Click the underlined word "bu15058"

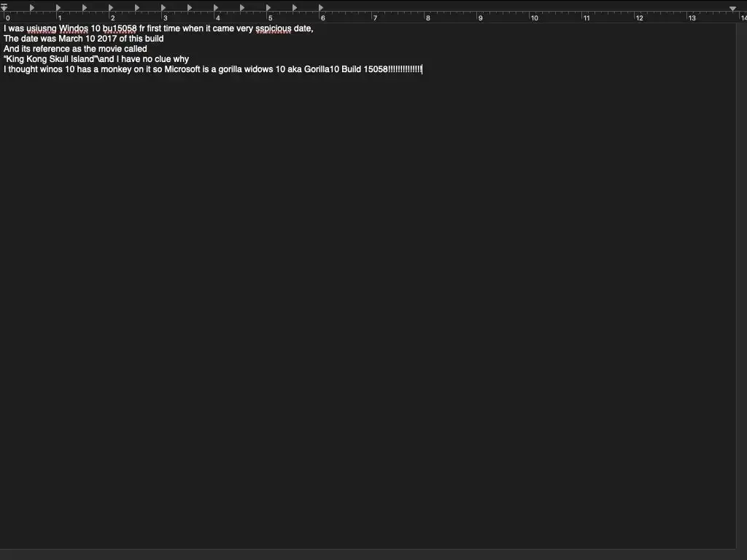coord(120,28)
